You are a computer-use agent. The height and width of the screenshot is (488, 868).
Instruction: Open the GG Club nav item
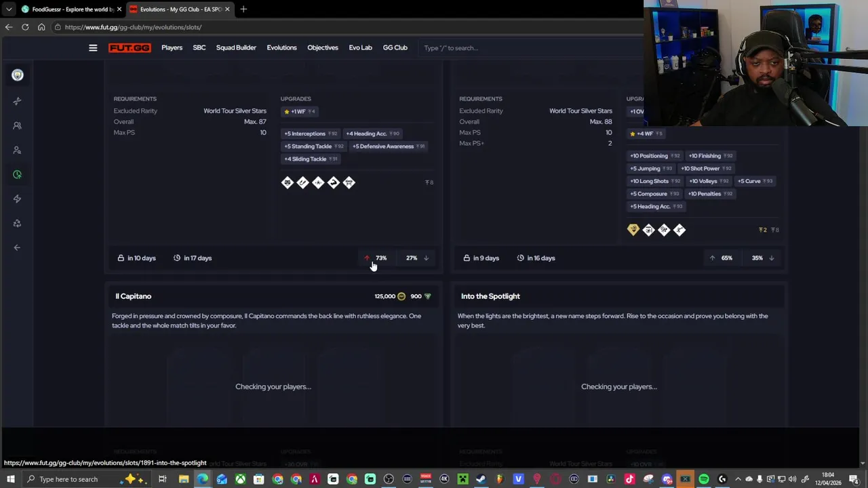(x=395, y=47)
